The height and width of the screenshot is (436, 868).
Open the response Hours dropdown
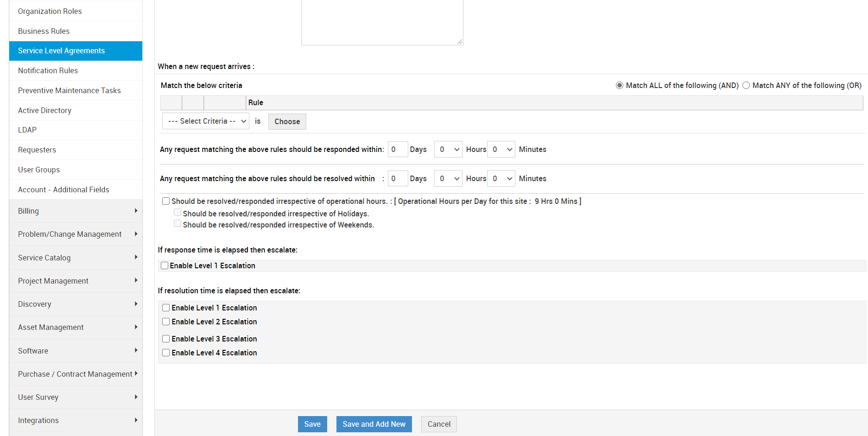[448, 149]
